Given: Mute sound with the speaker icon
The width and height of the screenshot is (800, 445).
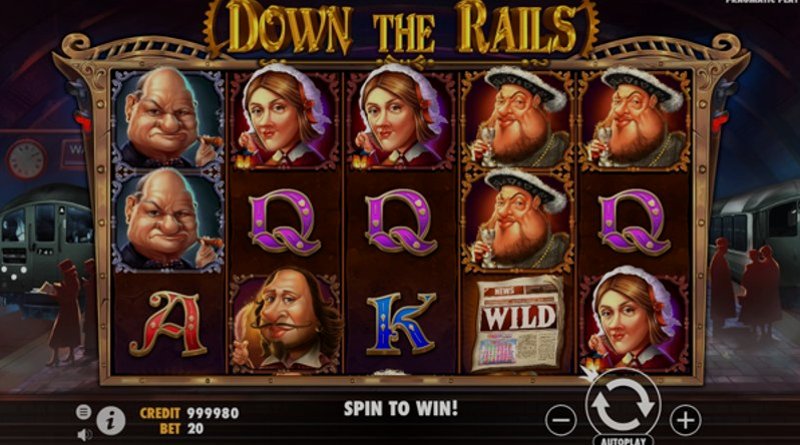Looking at the screenshot, I should [x=85, y=435].
